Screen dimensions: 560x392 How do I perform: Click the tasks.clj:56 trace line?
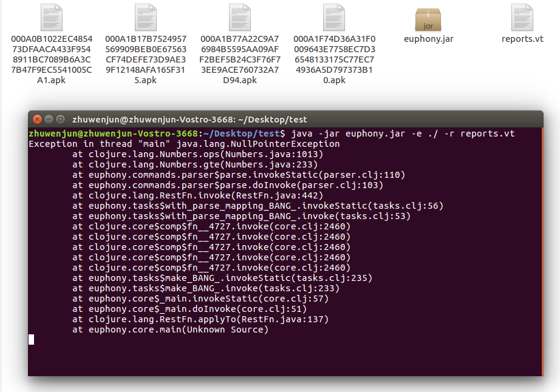click(258, 206)
